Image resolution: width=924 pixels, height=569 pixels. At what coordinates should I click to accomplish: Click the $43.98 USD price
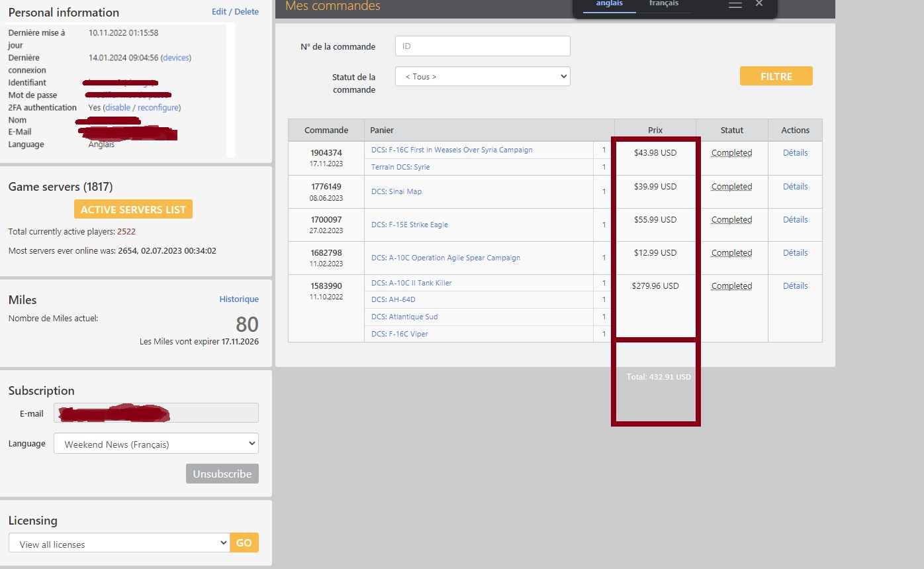pos(655,152)
